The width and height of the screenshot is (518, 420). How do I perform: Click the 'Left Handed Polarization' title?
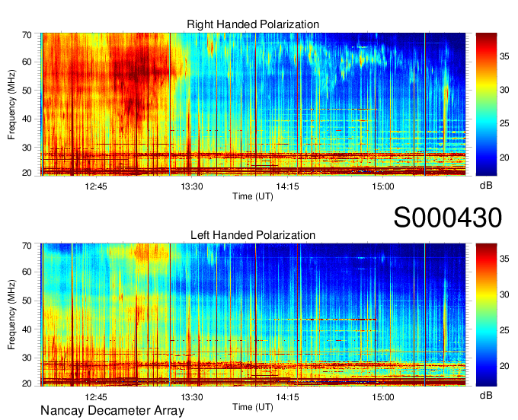[253, 235]
